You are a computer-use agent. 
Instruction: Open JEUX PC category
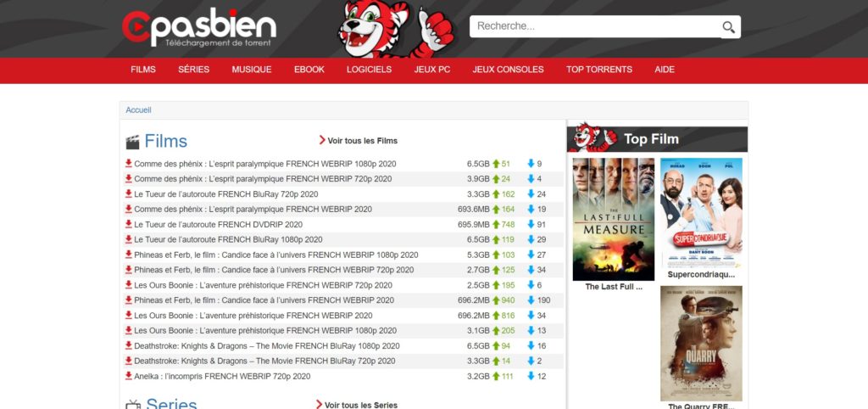point(432,70)
